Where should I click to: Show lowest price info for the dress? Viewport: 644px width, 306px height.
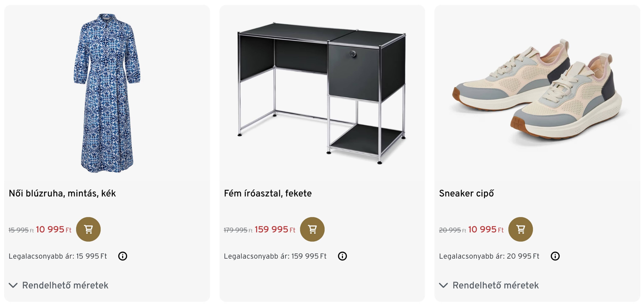[x=122, y=256]
